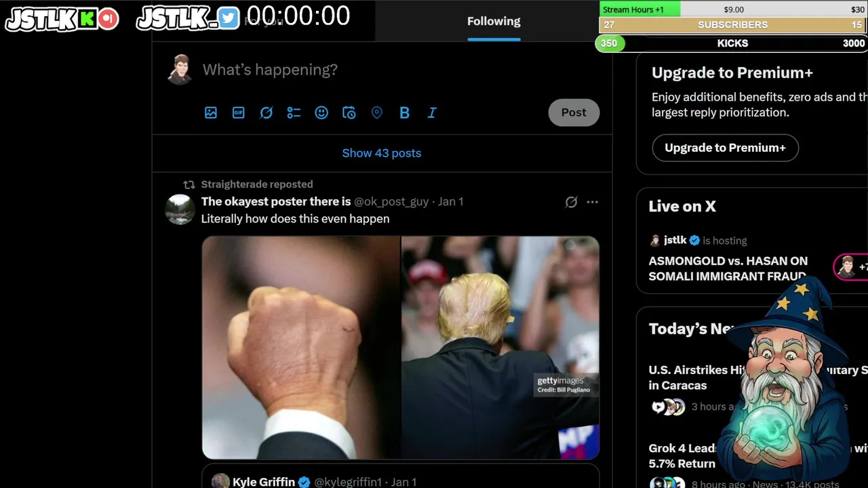Open quoted Kyle Griffin post
This screenshot has height=488, width=868.
point(400,476)
